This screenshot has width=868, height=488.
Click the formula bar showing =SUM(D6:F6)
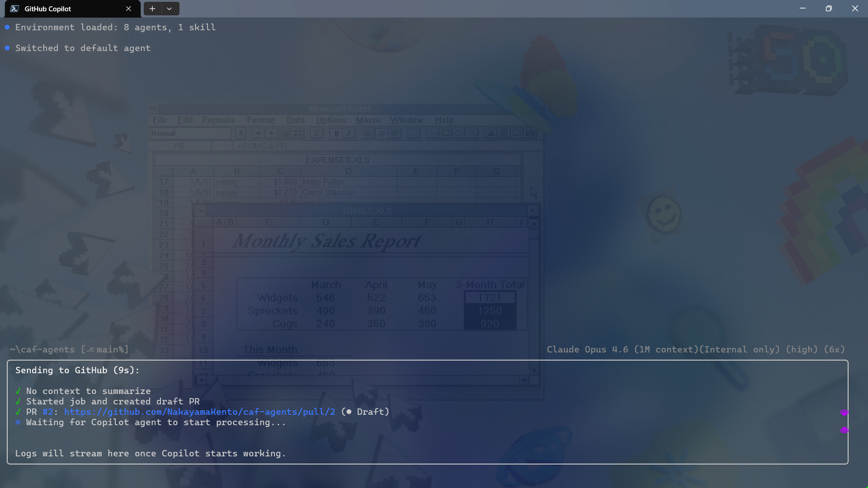click(x=262, y=146)
